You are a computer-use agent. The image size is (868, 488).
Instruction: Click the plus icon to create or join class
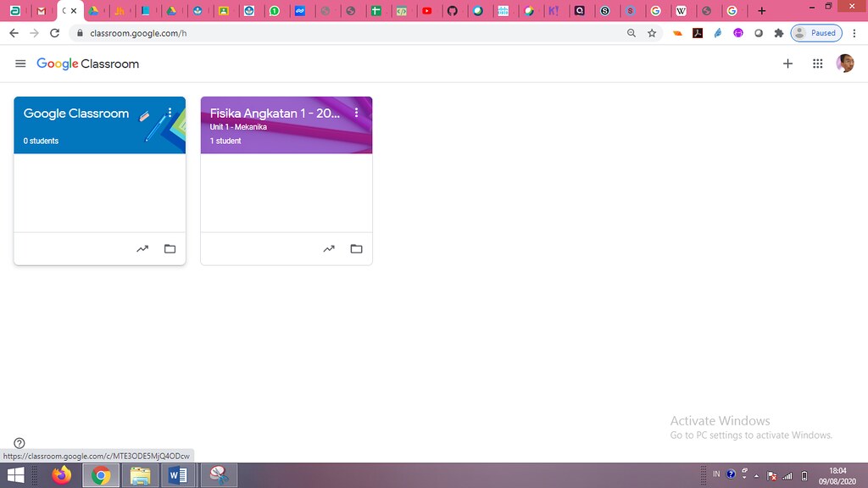(x=787, y=64)
